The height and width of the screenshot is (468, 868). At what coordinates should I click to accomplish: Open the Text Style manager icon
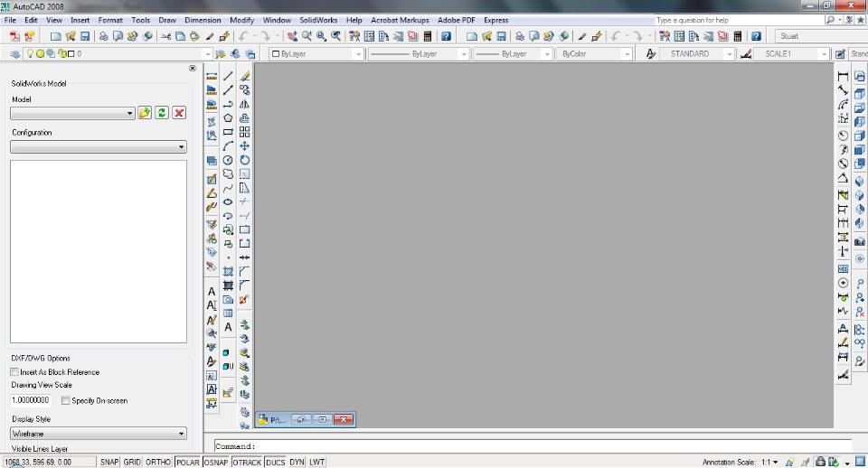coord(651,53)
